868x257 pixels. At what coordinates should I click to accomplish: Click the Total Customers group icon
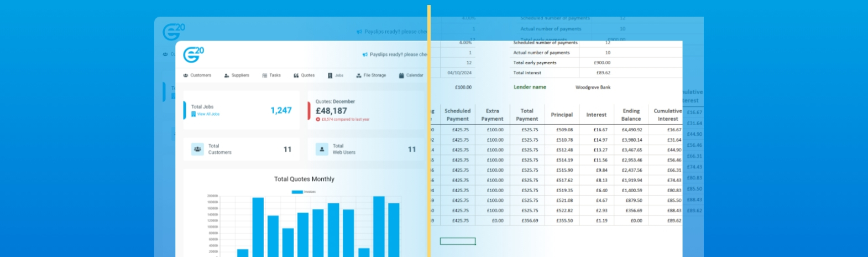point(197,149)
